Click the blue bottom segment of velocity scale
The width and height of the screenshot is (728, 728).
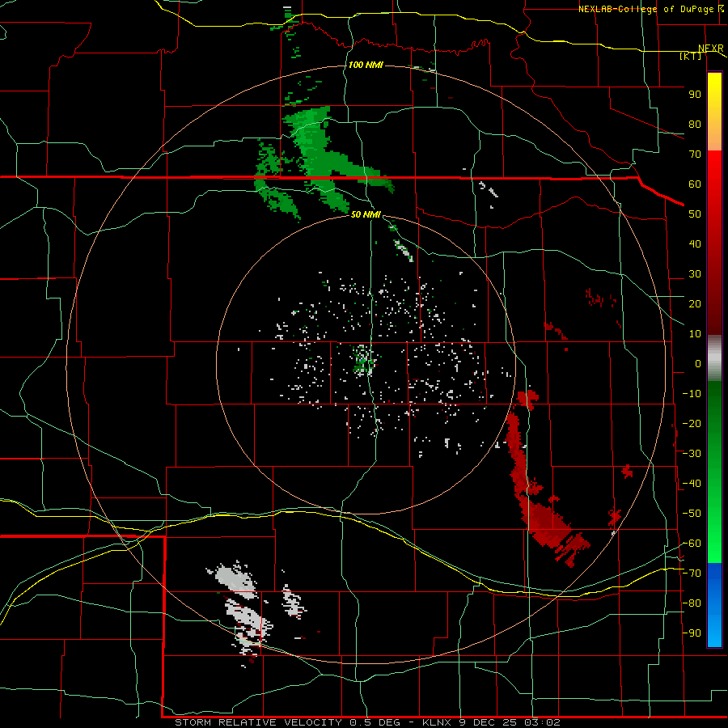pyautogui.click(x=714, y=605)
